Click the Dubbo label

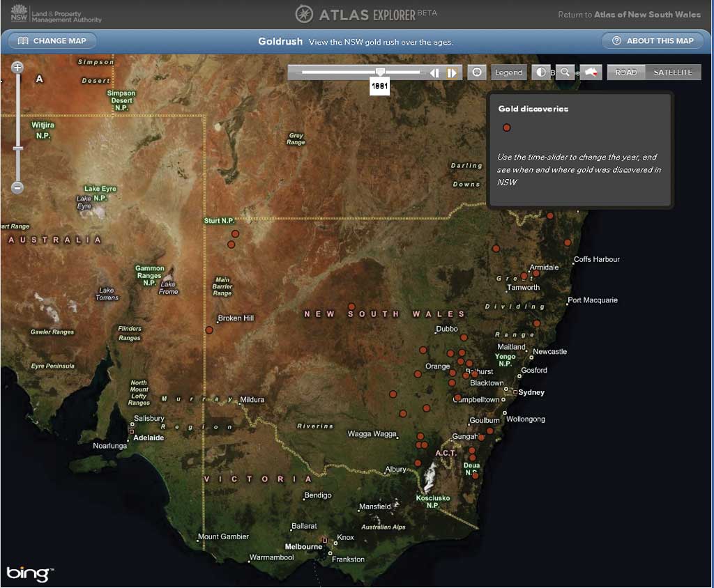coord(447,329)
